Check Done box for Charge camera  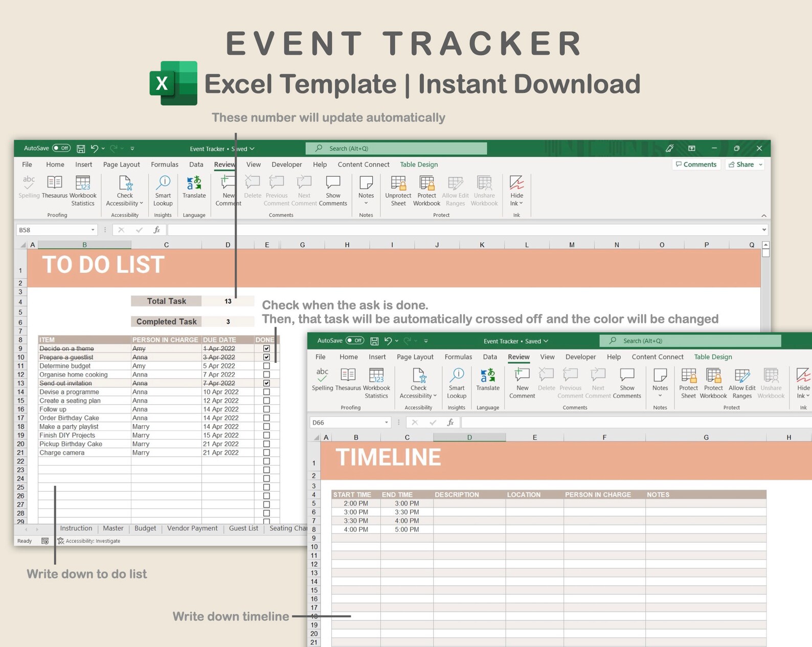pyautogui.click(x=266, y=452)
